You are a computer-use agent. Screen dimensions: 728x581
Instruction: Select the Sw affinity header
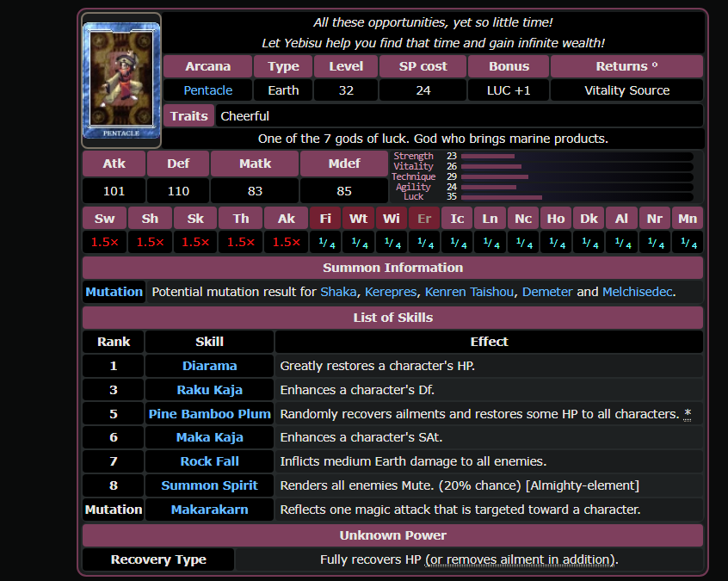[104, 219]
